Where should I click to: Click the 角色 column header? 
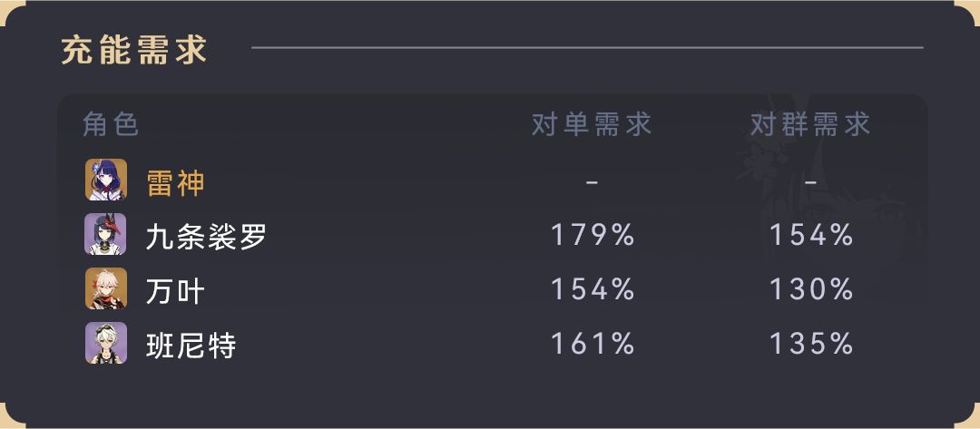coord(111,124)
